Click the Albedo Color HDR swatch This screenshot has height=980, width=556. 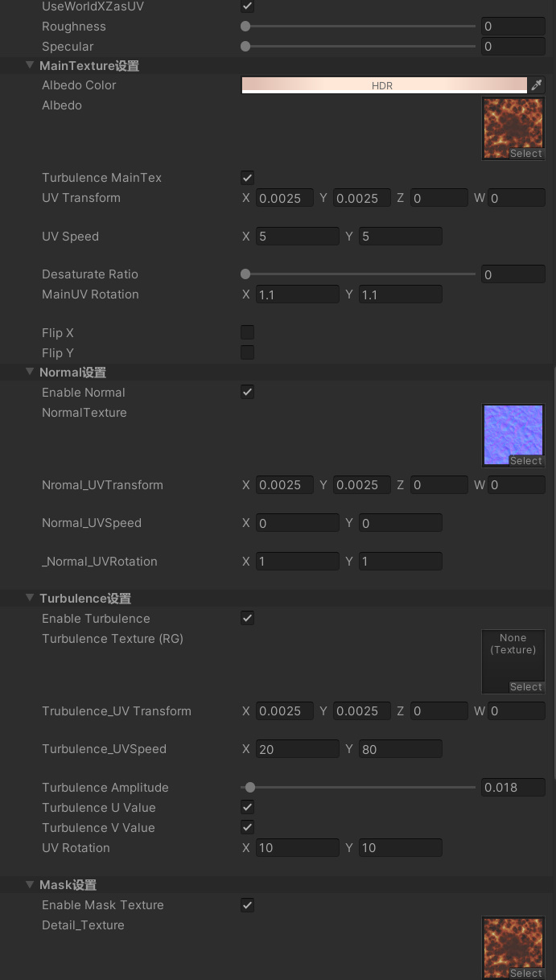[384, 85]
